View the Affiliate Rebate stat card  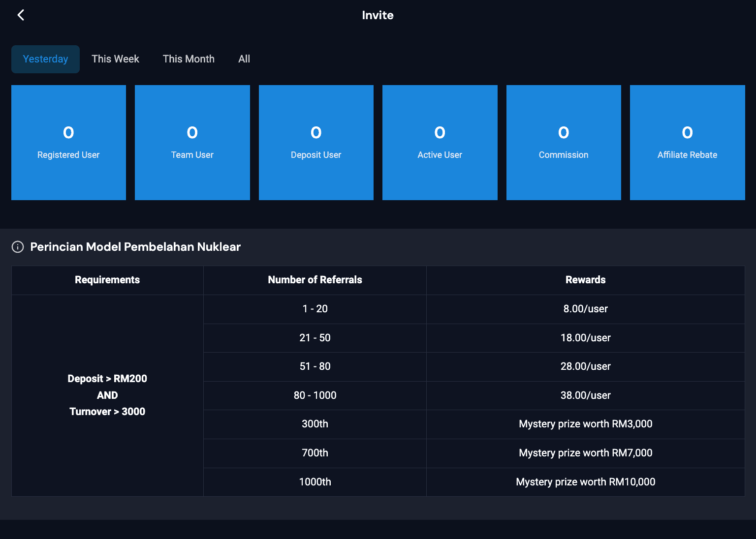click(x=688, y=143)
